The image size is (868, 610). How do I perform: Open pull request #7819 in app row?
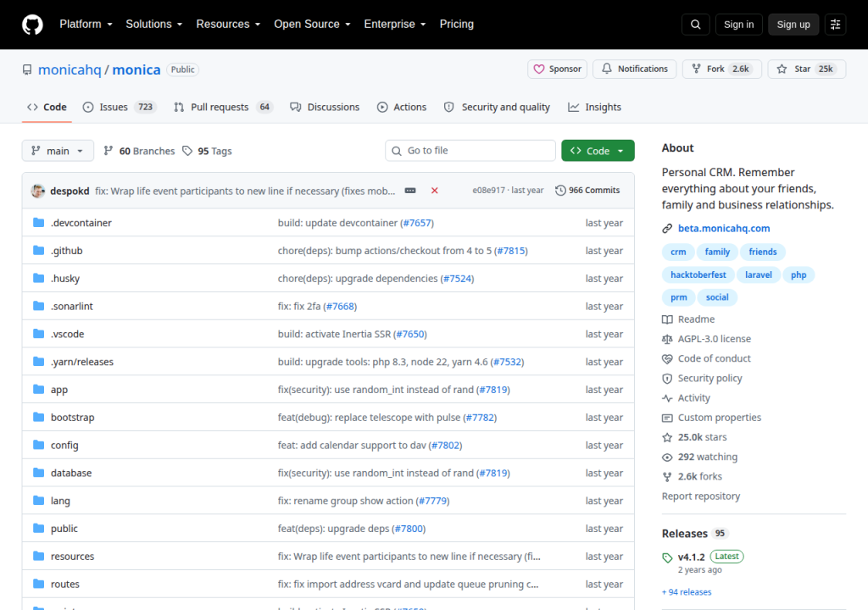point(493,390)
